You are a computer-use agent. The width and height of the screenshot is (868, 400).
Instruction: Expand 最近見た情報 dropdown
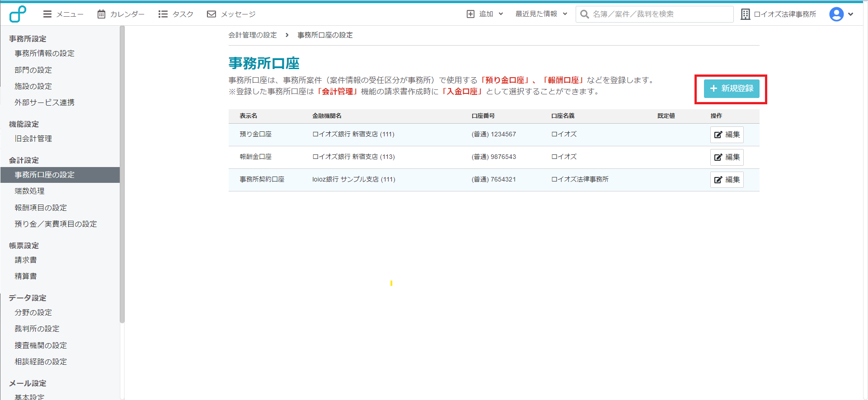(541, 14)
